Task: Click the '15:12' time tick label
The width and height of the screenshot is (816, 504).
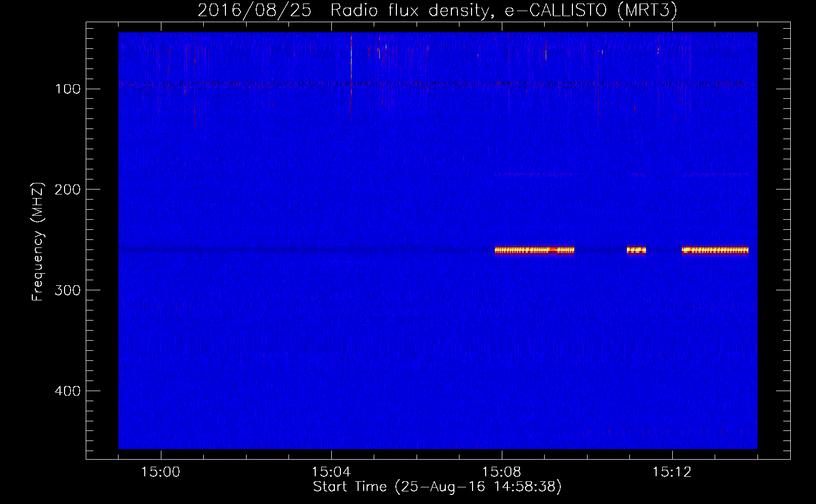Action: (x=672, y=472)
